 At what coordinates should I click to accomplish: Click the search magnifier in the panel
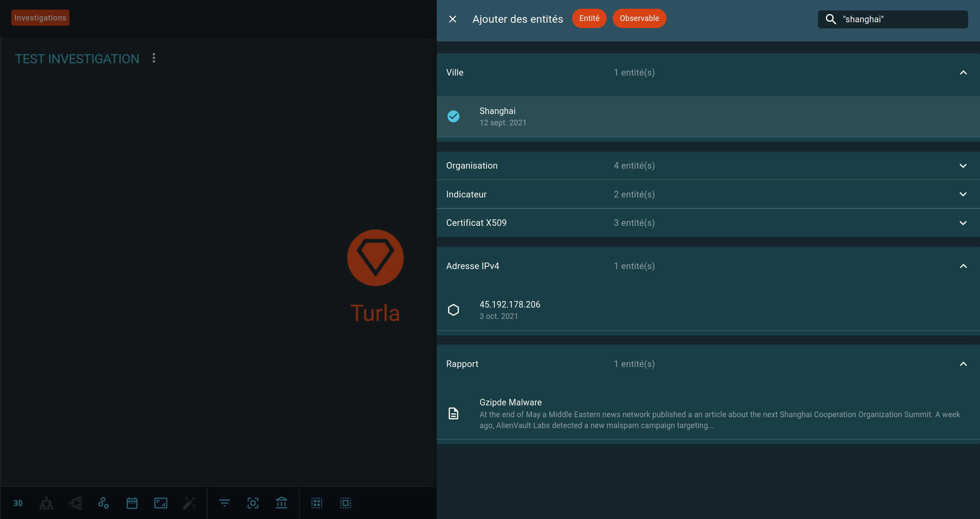[830, 19]
